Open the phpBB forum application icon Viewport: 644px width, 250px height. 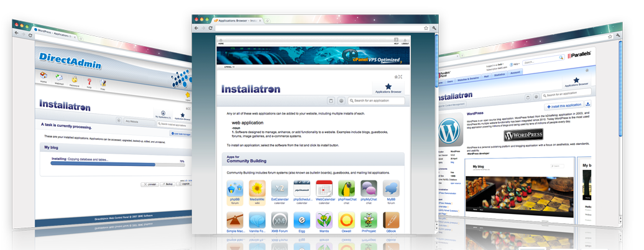pyautogui.click(x=234, y=188)
